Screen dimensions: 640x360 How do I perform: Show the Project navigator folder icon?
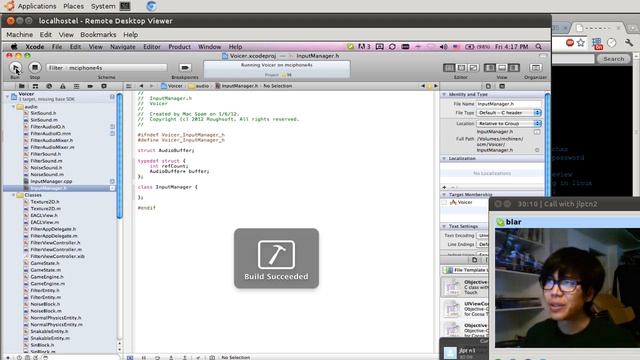[21, 86]
